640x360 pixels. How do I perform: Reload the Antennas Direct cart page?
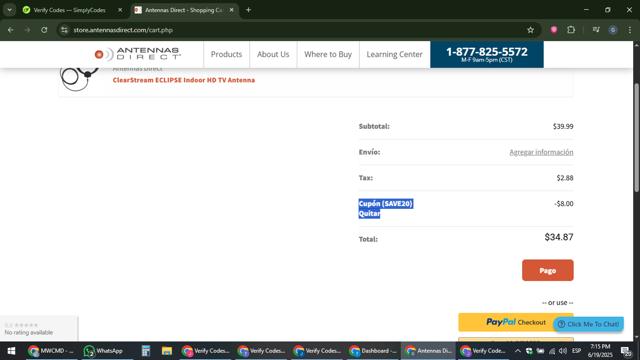(x=44, y=30)
